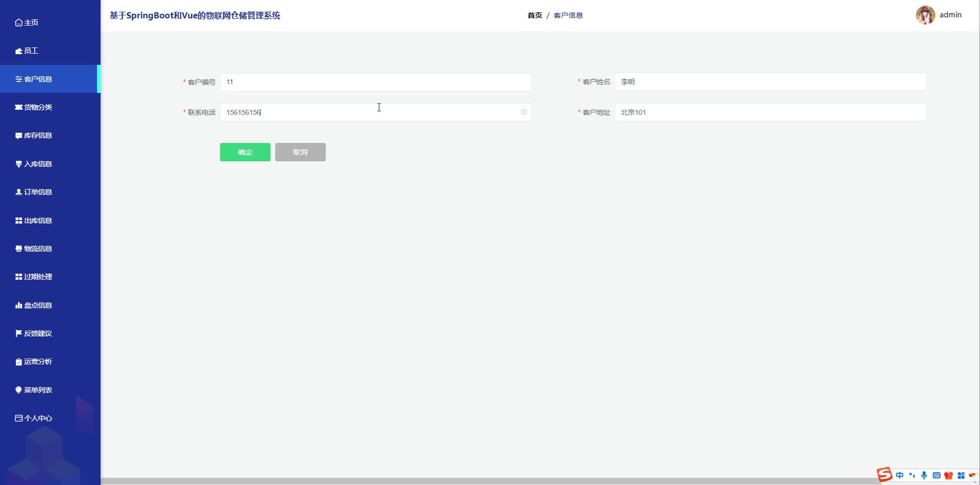This screenshot has width=980, height=485.
Task: Click the 物流信息 icon in sidebar
Action: coord(19,249)
